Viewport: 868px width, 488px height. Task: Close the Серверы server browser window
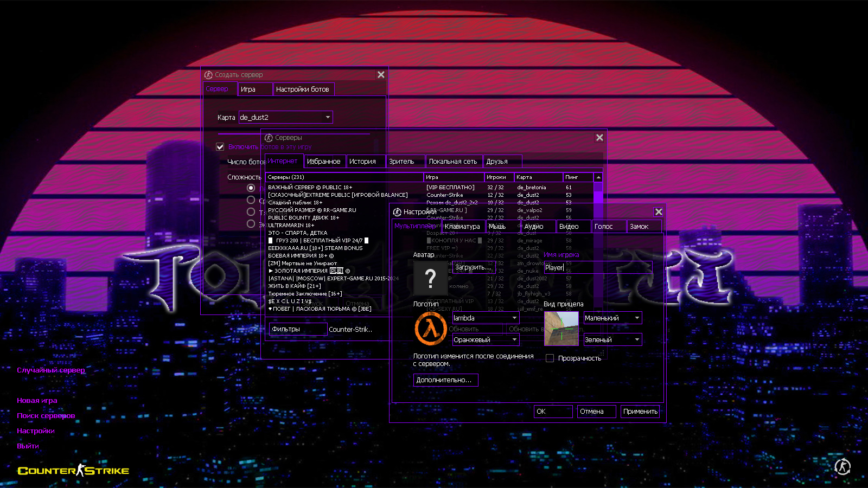599,138
